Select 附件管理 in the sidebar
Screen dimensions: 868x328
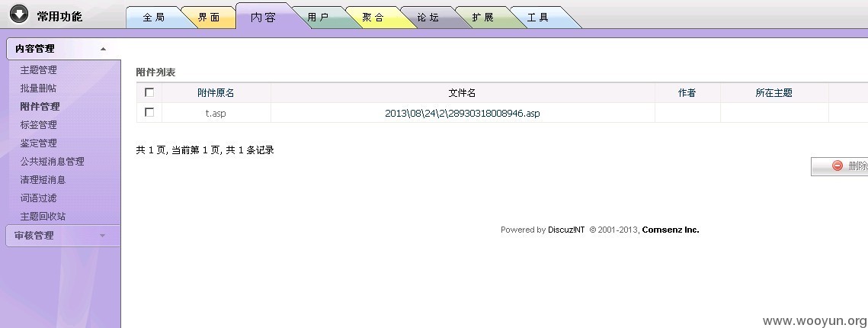(40, 106)
